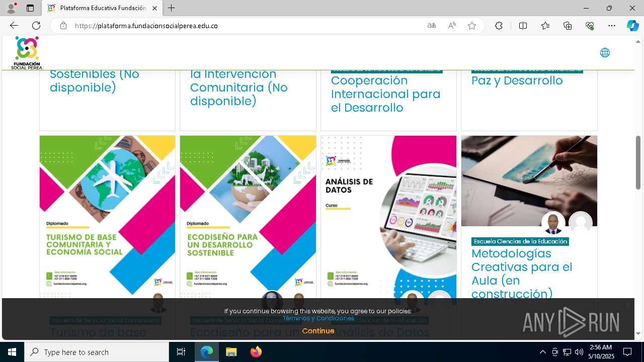Open Sostenibles (No disponible) course title
Screen dimensions: 644x362
[x=95, y=80]
